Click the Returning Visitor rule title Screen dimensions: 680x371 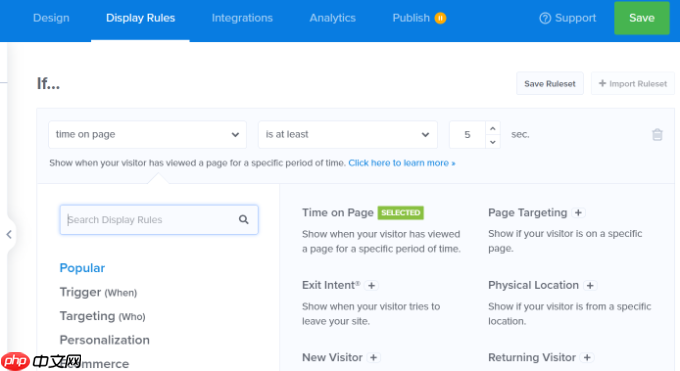tap(532, 358)
